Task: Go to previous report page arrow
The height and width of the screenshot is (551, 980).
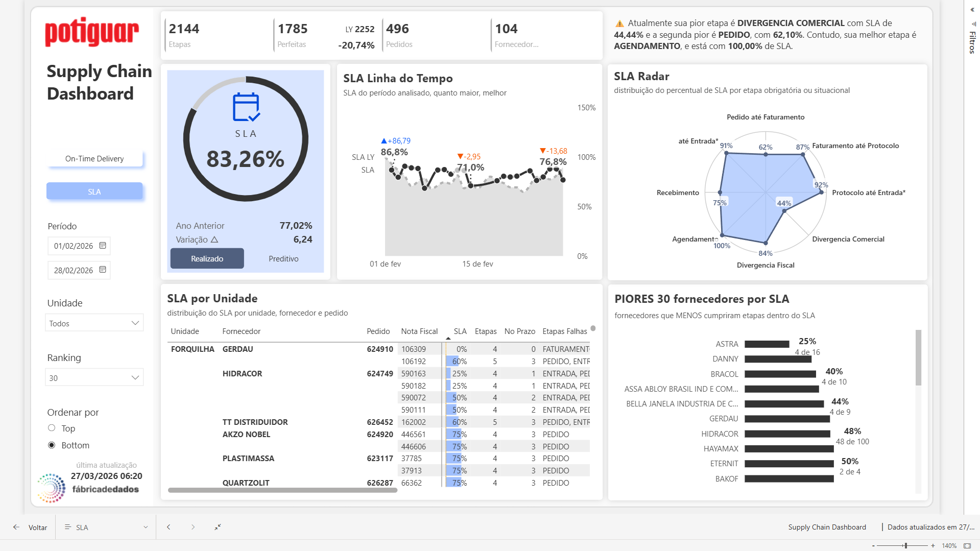Action: coord(169,527)
